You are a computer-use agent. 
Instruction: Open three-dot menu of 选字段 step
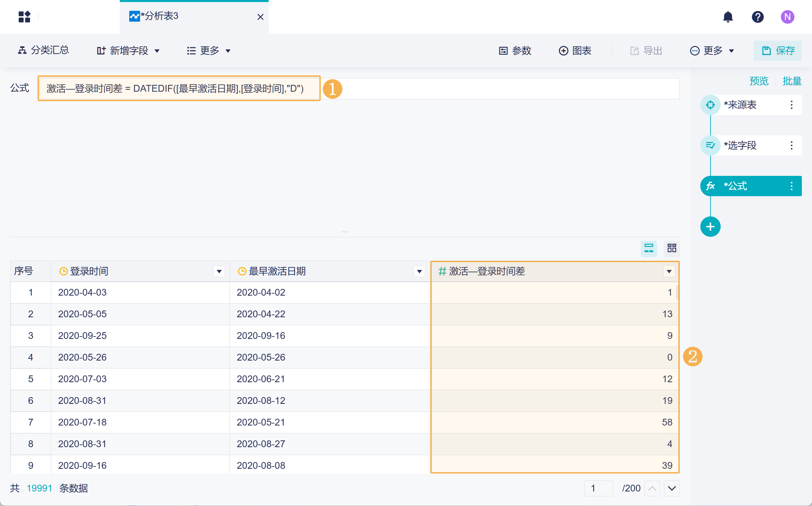[791, 145]
